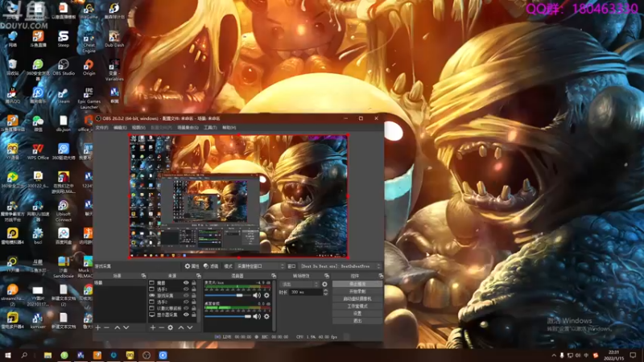Pop out the 控件 dock panel
Screen dimensions: 644x362
point(380,276)
